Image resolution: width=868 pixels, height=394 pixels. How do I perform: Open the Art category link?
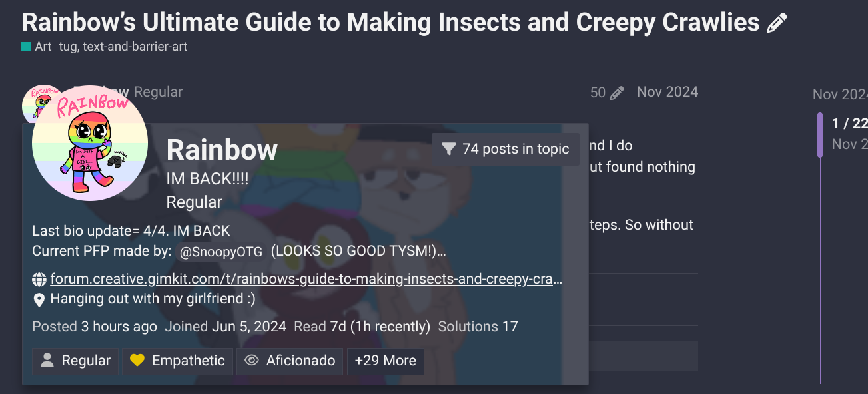click(x=43, y=47)
